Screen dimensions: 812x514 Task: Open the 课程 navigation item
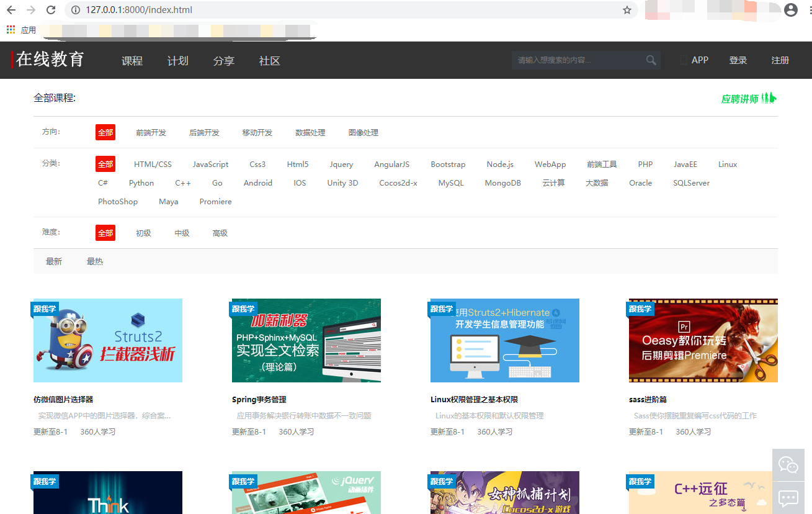[x=132, y=61]
